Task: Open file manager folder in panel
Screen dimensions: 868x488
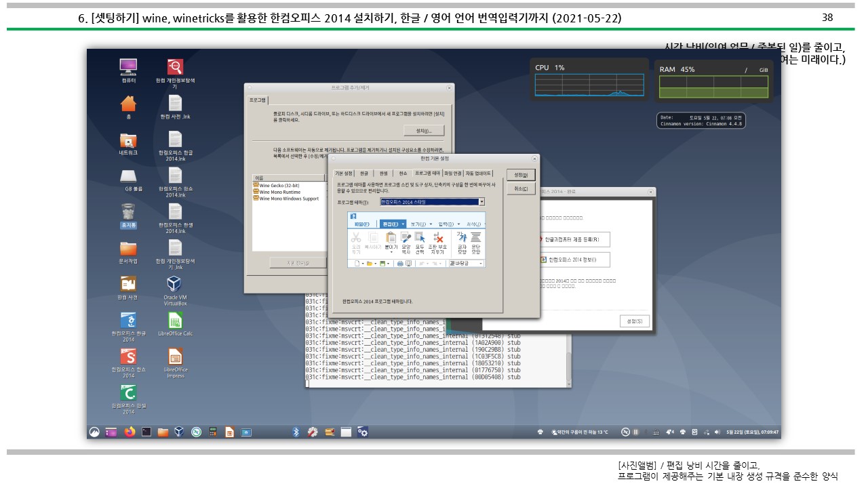Action: (x=163, y=432)
